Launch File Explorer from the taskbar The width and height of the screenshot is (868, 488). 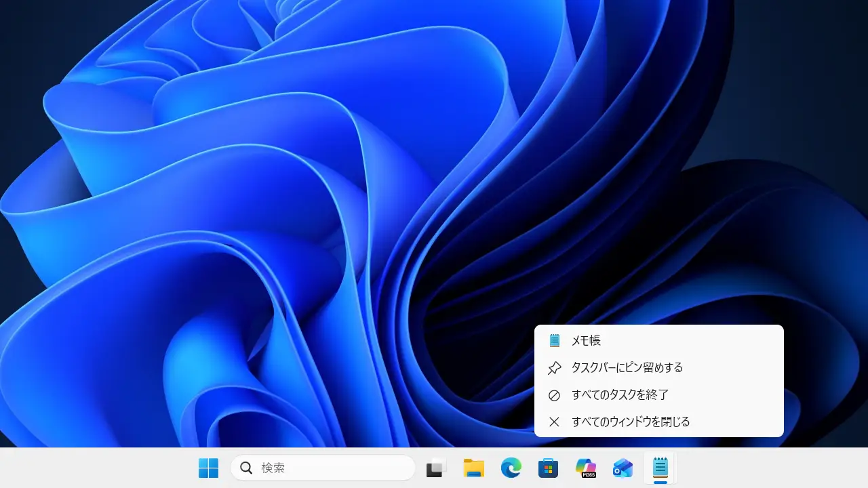[473, 468]
